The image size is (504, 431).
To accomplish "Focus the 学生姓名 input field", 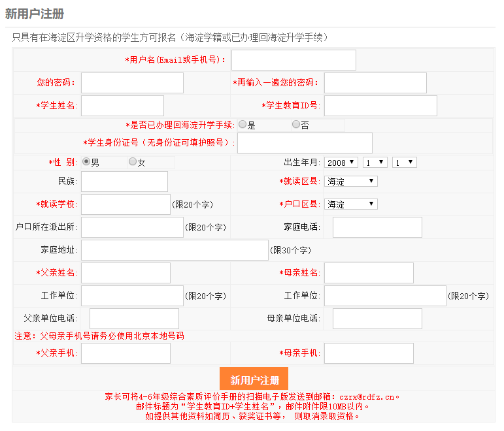I will point(122,106).
